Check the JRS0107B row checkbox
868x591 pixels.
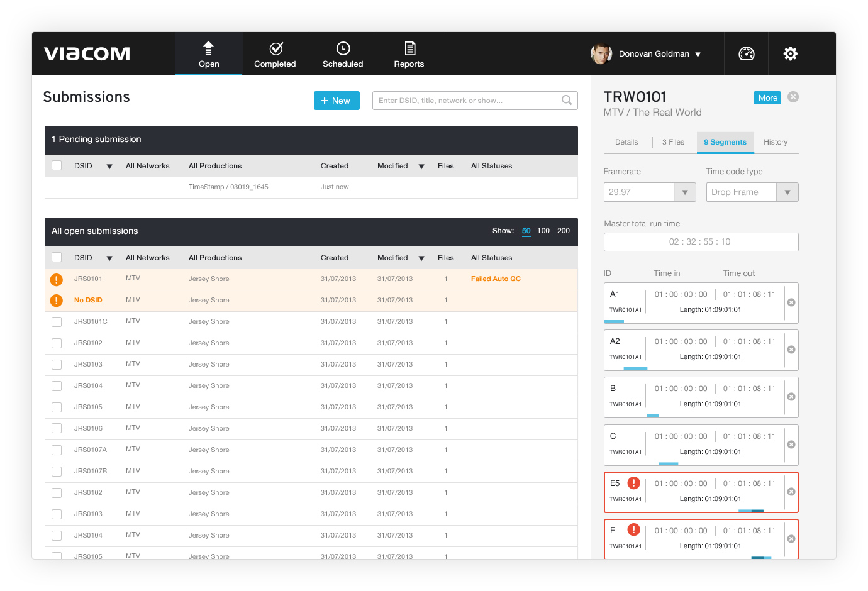[x=57, y=472]
